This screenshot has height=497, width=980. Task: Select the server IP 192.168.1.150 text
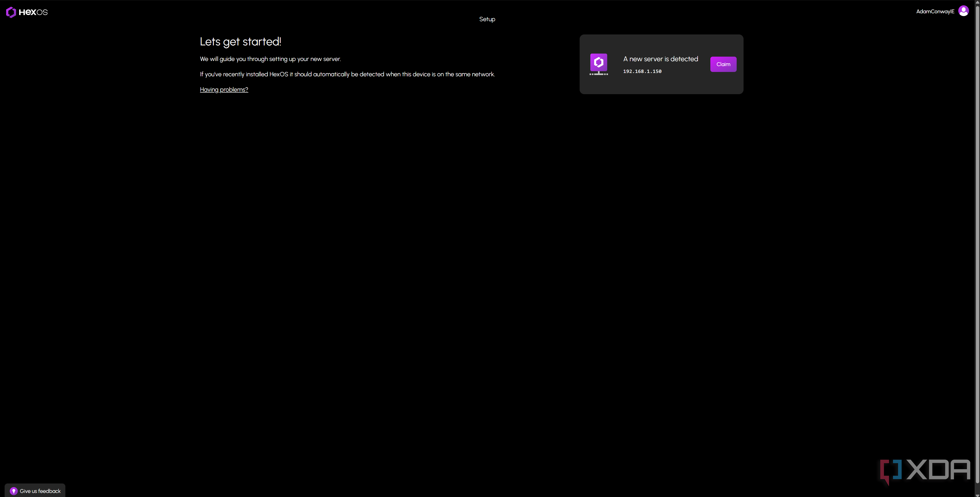tap(642, 71)
